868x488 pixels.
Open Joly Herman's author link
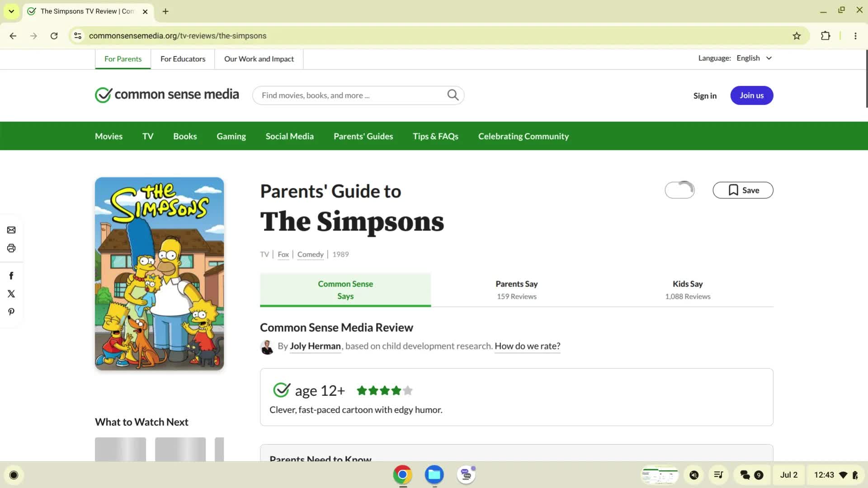pos(315,346)
